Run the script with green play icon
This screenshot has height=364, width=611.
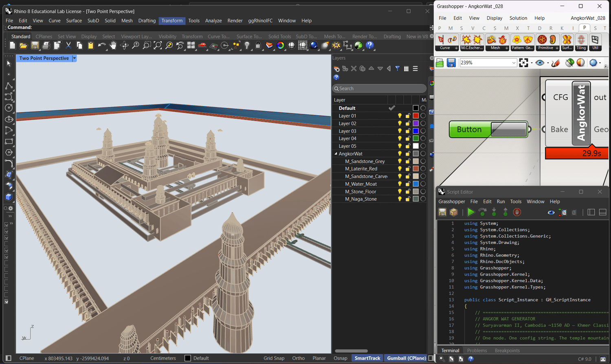click(471, 212)
